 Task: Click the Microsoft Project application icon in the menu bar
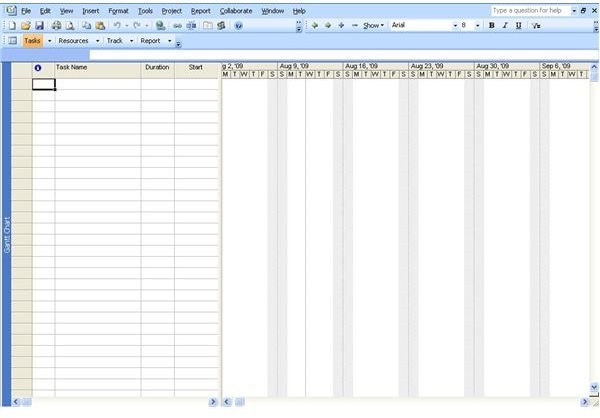pyautogui.click(x=11, y=10)
